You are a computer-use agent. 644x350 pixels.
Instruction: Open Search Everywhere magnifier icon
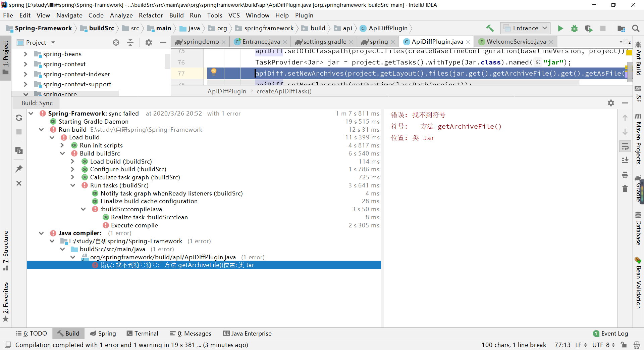636,28
